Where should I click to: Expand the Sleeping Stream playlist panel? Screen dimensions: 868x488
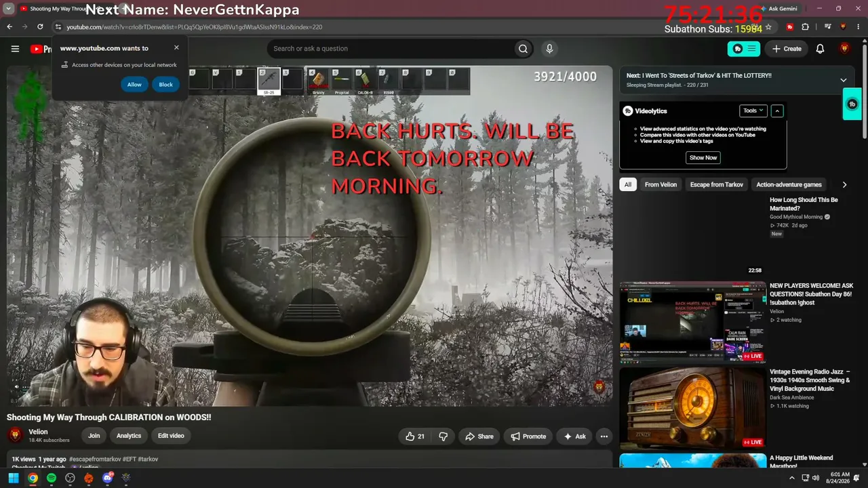point(844,80)
